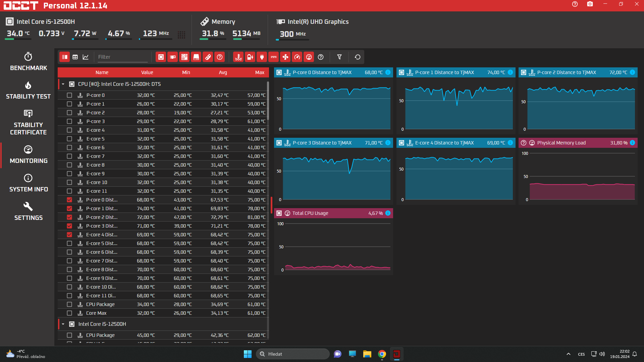Sort sensors by the Max column

pos(260,72)
